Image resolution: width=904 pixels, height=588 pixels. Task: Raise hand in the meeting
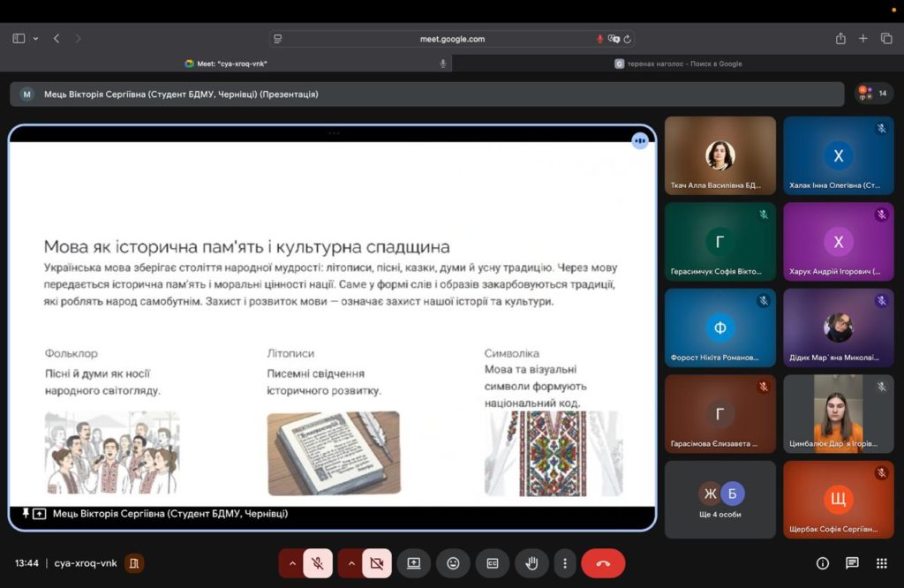531,563
